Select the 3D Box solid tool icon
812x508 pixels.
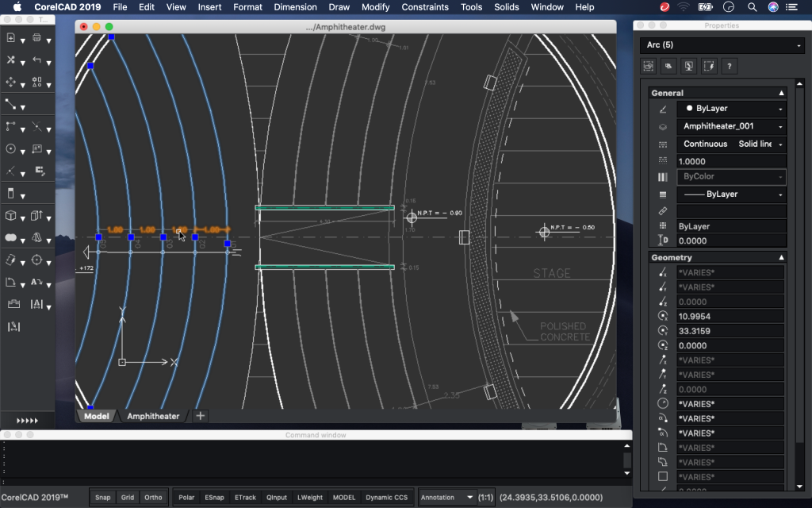[x=10, y=216]
